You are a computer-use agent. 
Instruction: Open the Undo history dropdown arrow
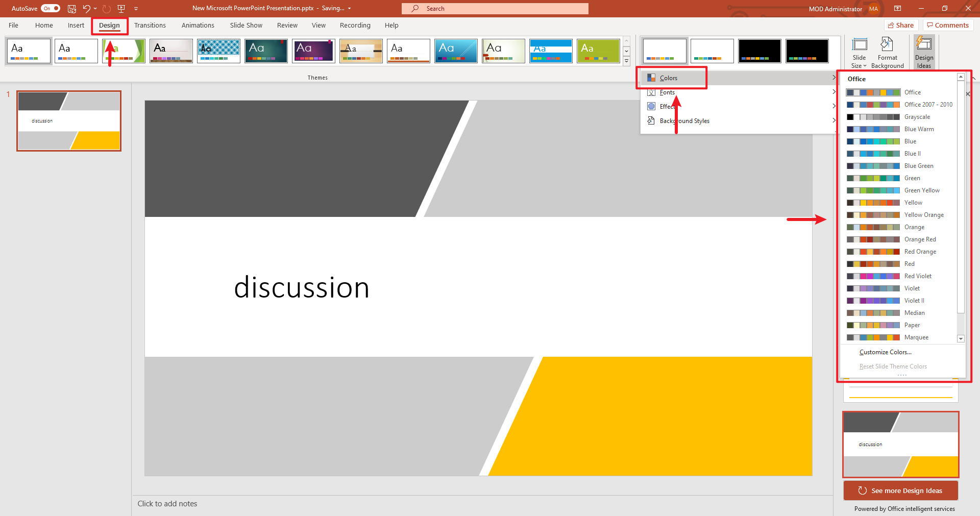tap(95, 9)
